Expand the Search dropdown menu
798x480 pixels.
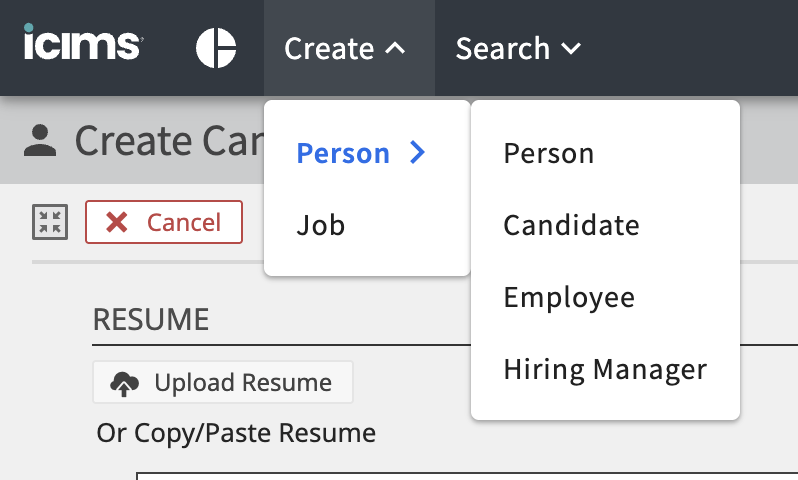[518, 48]
